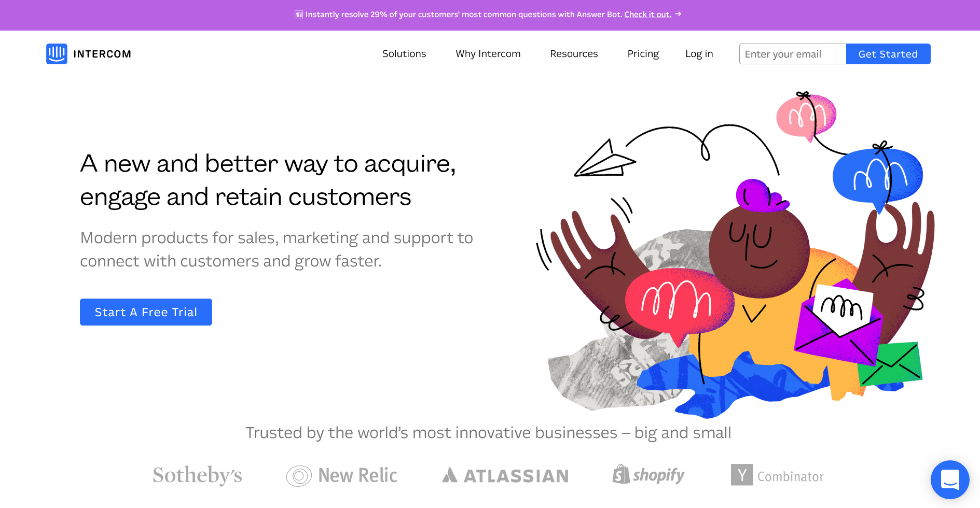
Task: Focus the Enter your email field
Action: coord(793,54)
